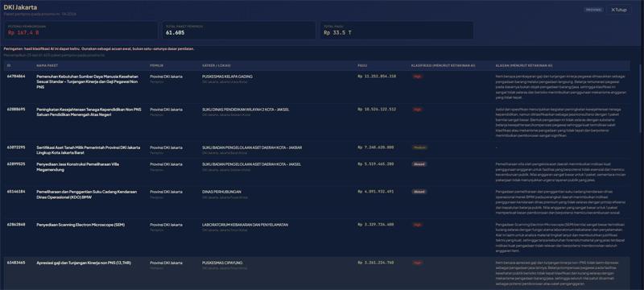Click Absurd badge for Villa Megamendung row
The width and height of the screenshot is (644, 290).
tap(419, 164)
